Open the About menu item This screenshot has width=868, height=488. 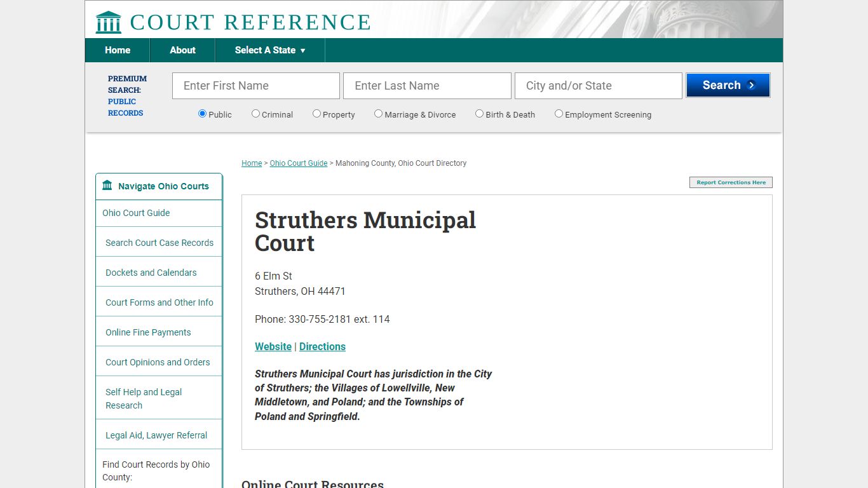point(182,50)
